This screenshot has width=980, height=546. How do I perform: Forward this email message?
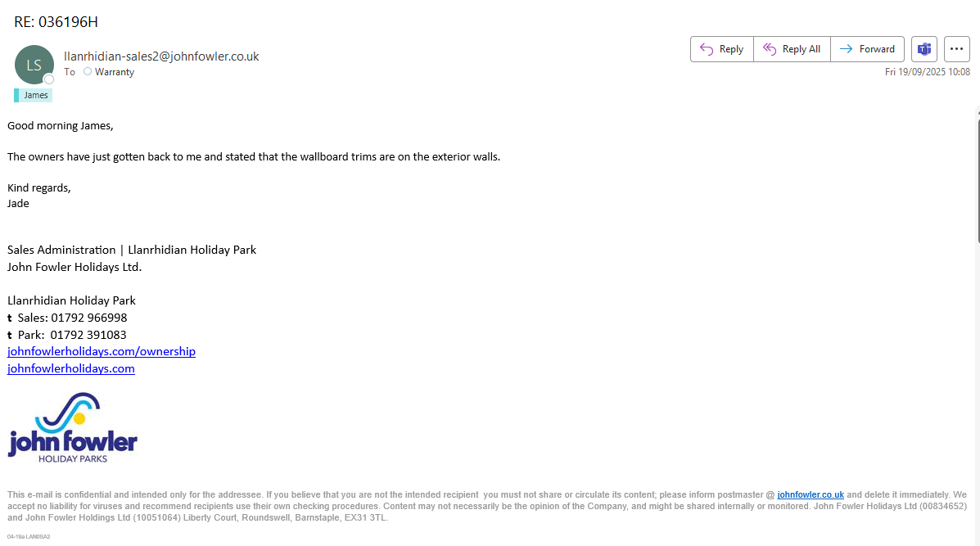[867, 49]
